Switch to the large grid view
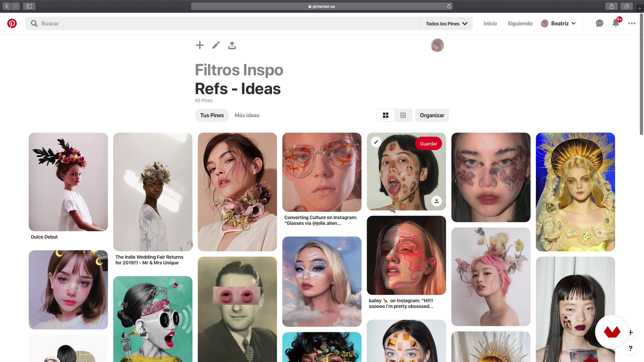Viewport: 644px width, 362px height. pyautogui.click(x=386, y=115)
